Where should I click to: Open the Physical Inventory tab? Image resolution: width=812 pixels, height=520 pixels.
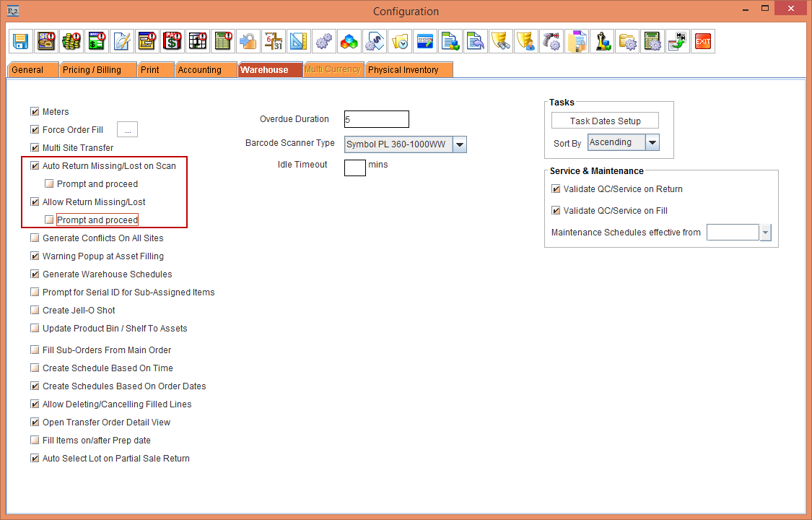[409, 69]
